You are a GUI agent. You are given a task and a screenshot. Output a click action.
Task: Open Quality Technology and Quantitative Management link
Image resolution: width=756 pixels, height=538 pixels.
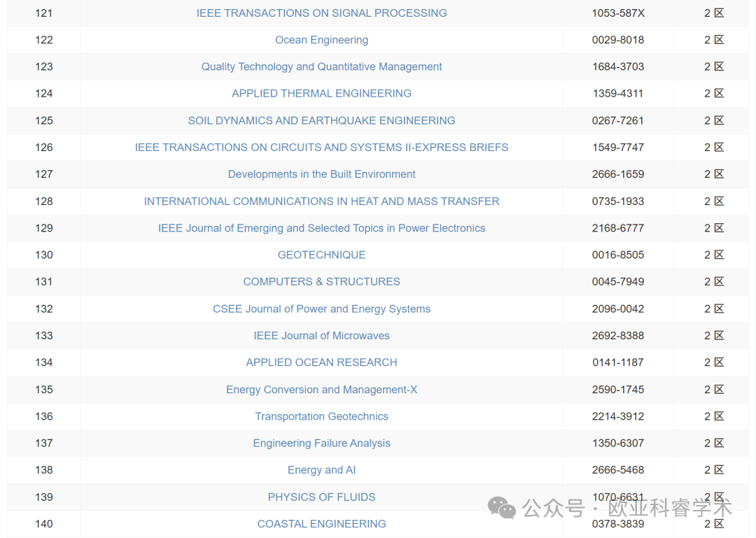point(321,66)
